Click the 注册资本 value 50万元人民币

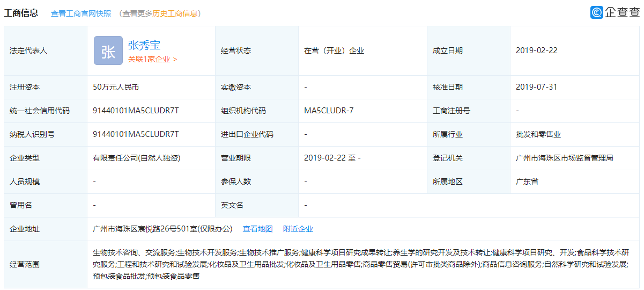tap(116, 87)
